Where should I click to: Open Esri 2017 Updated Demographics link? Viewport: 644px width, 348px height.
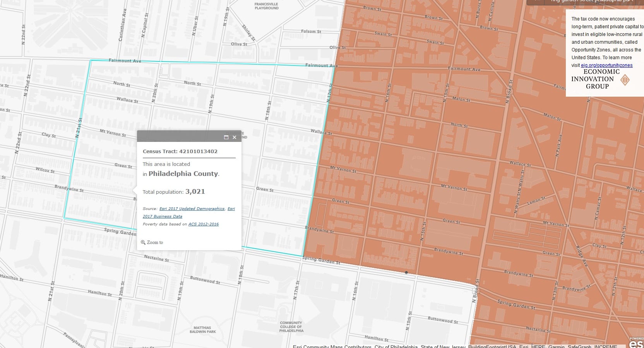tap(192, 209)
